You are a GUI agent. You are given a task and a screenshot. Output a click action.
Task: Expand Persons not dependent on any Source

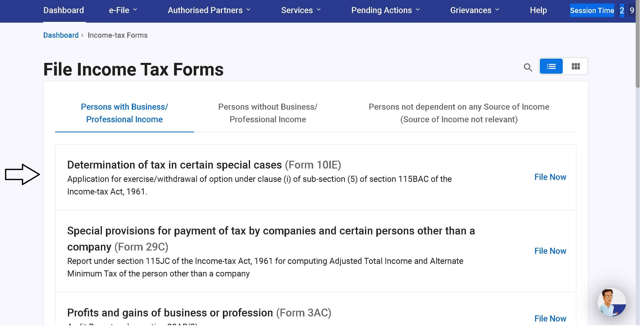(459, 113)
